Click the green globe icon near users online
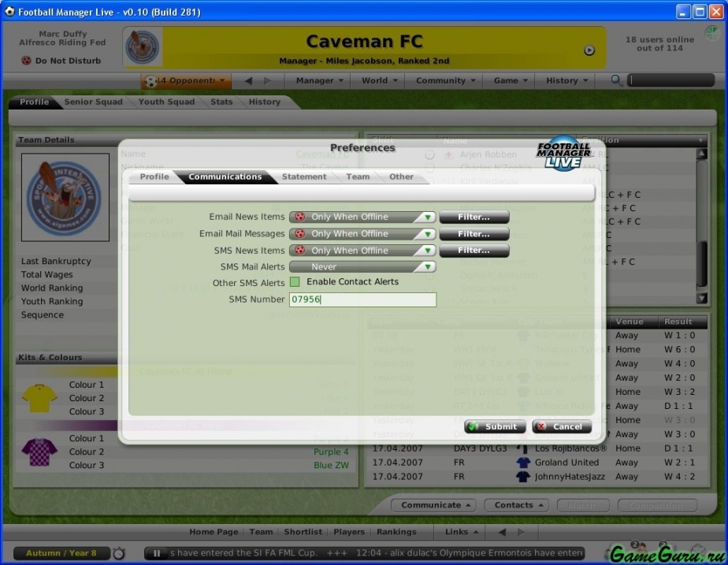 711,33
